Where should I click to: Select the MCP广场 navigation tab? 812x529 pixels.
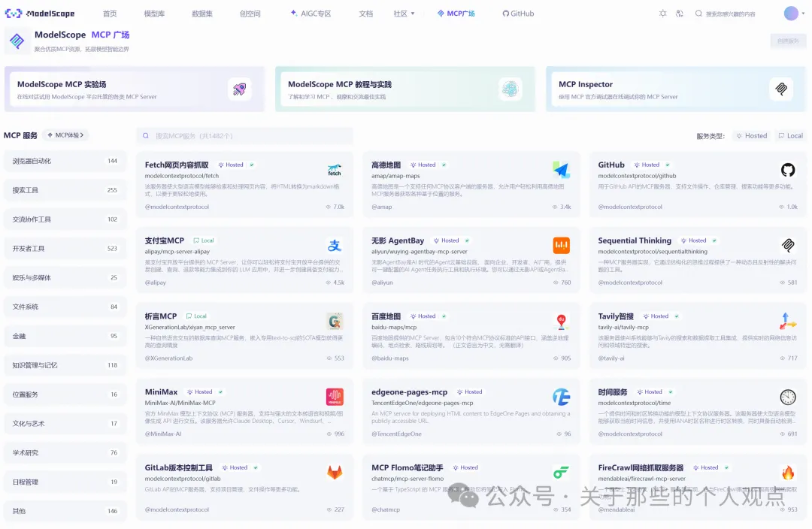click(x=456, y=14)
